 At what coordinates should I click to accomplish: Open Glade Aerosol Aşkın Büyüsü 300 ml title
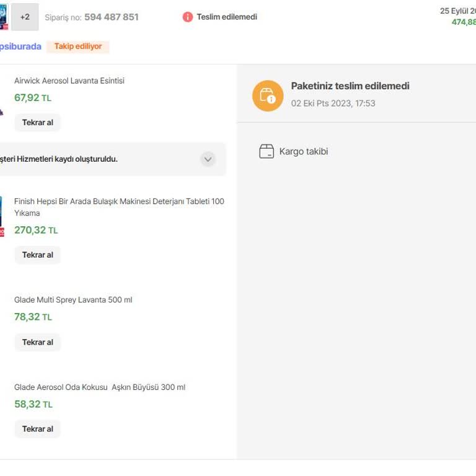(x=100, y=387)
